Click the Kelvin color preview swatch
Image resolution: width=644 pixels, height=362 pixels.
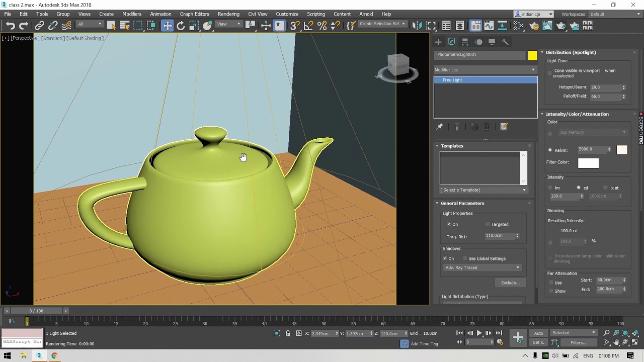[x=622, y=150]
